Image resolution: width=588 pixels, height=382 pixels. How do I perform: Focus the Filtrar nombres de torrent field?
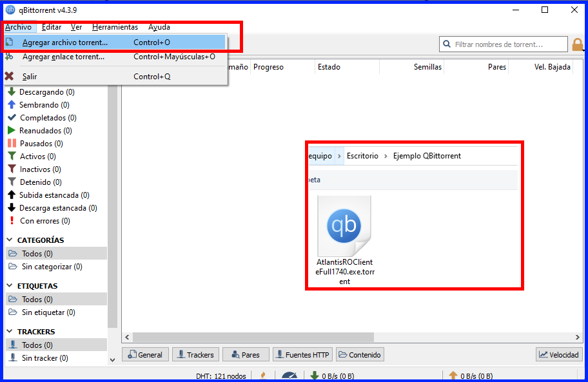504,44
